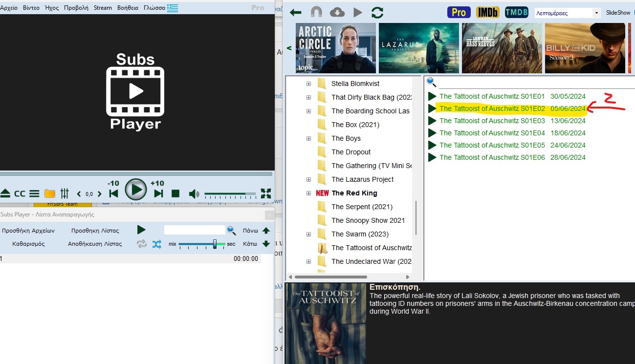
Task: Open the Αρχείο menu
Action: pyautogui.click(x=8, y=8)
